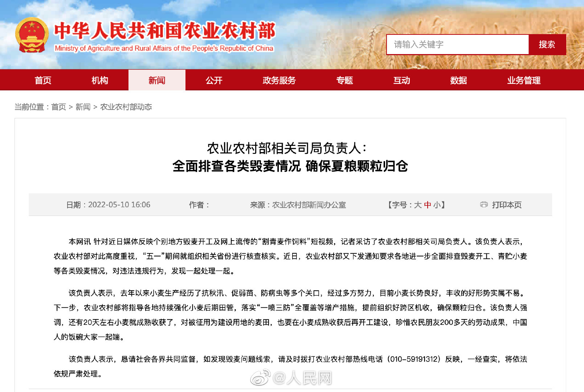Image resolution: width=584 pixels, height=392 pixels.
Task: Open the 数据 navigation item
Action: coord(458,80)
